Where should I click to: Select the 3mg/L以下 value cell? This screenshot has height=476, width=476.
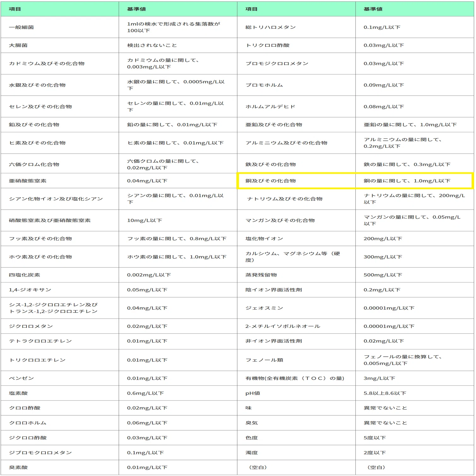(415, 378)
